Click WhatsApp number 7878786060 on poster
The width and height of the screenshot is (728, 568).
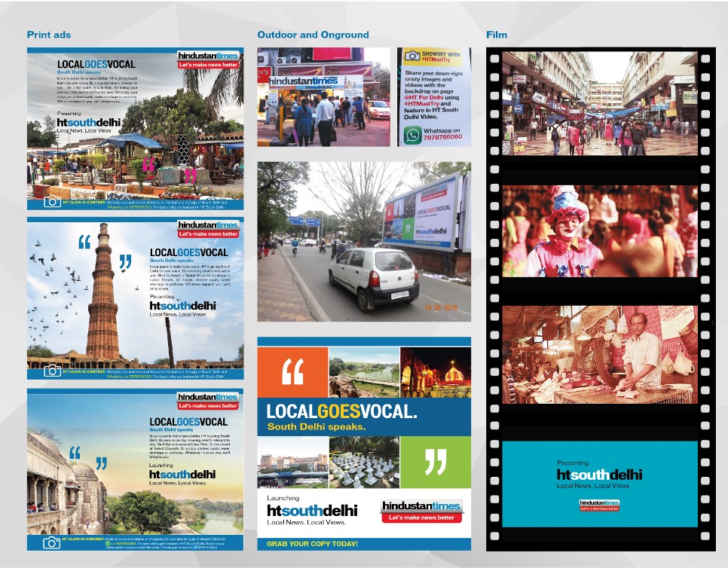pos(442,137)
